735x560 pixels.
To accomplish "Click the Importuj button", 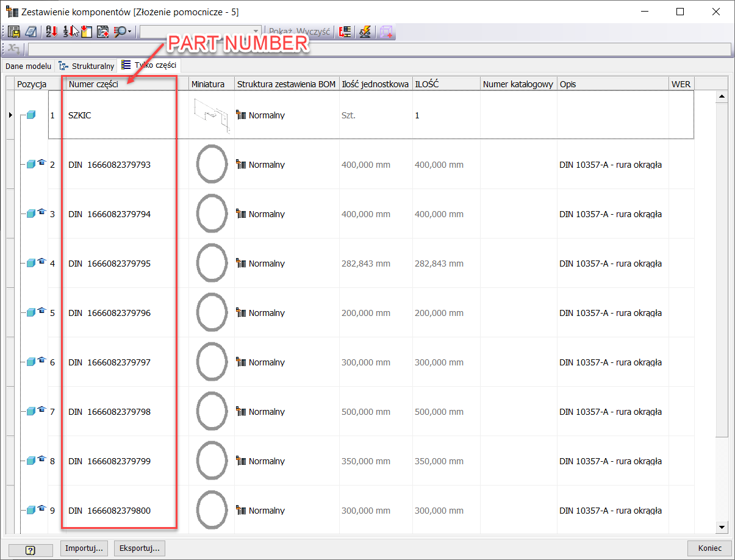I will point(84,548).
